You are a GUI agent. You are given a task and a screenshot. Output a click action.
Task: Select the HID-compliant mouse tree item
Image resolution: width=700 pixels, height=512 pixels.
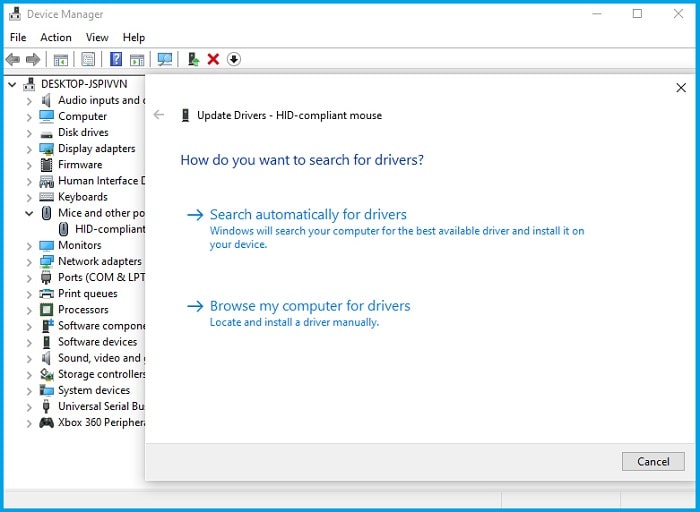pos(110,229)
